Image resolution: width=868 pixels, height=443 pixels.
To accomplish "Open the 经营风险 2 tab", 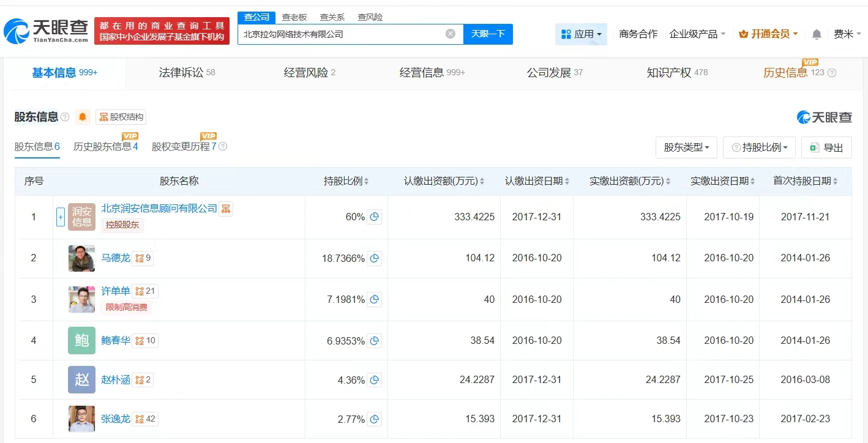I will click(x=310, y=73).
